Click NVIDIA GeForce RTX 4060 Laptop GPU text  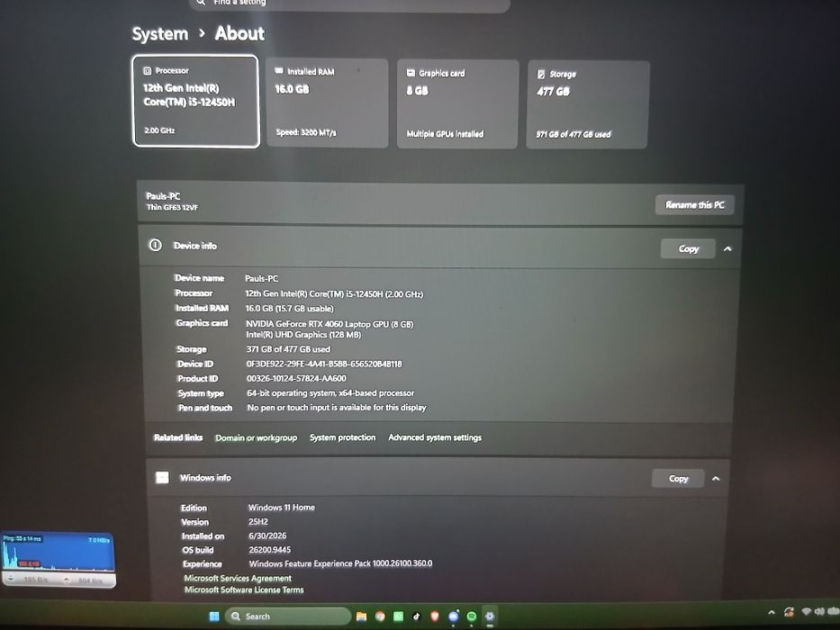(x=330, y=324)
